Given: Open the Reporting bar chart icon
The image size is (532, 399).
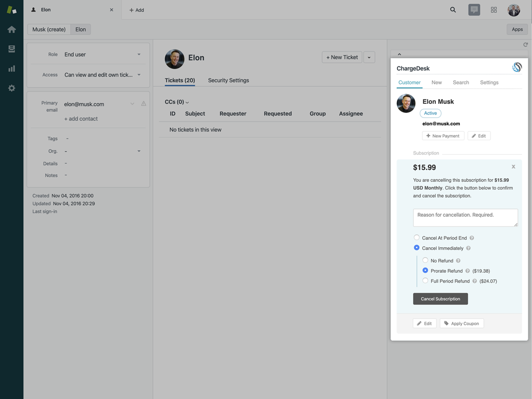Looking at the screenshot, I should tap(11, 69).
